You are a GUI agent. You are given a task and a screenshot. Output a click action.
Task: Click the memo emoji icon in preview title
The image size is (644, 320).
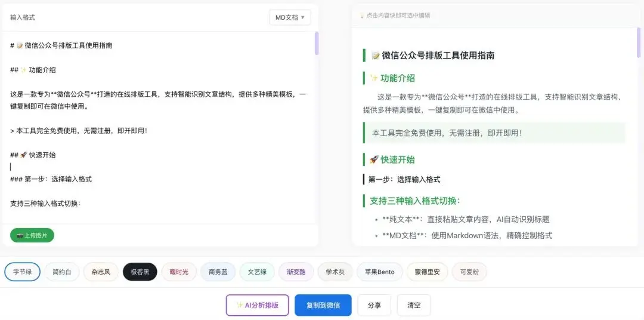pos(376,56)
